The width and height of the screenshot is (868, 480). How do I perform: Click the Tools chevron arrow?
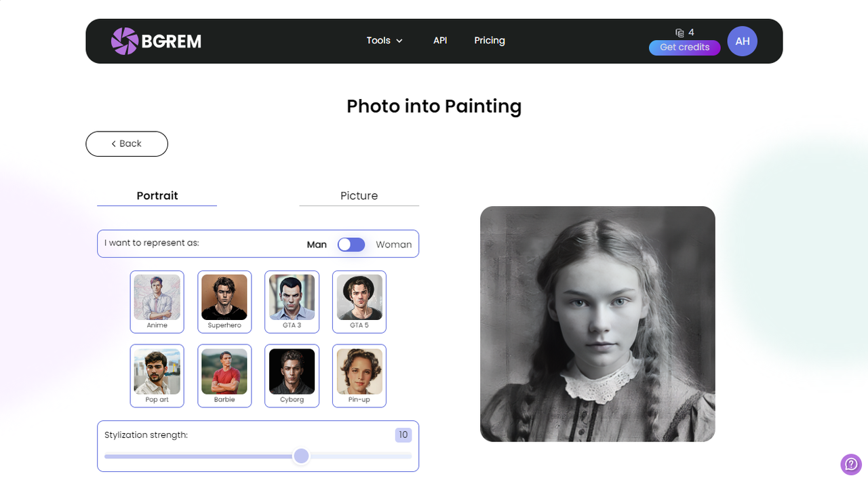(x=399, y=41)
